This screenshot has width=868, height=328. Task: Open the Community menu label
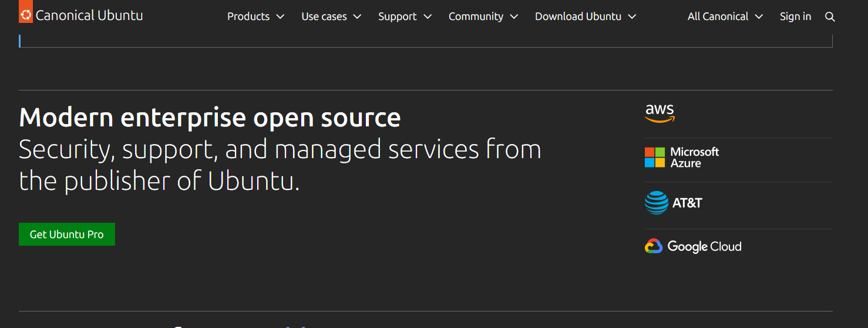pyautogui.click(x=476, y=16)
